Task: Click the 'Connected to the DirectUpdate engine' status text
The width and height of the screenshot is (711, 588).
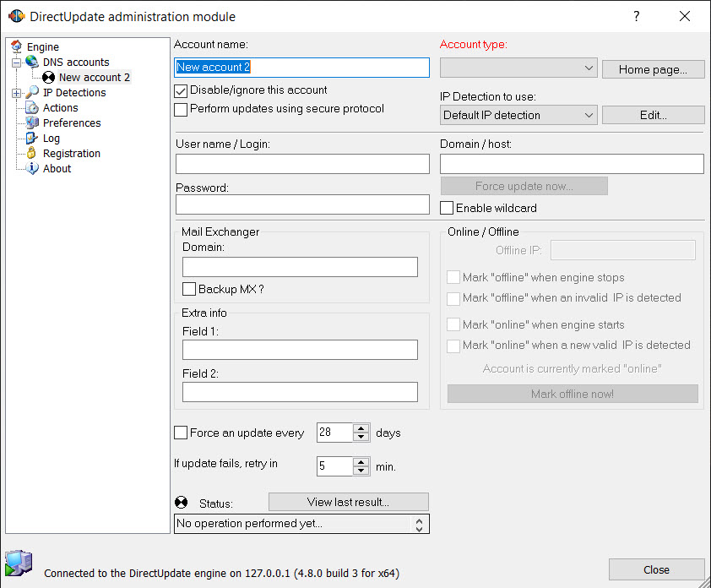Action: [221, 574]
